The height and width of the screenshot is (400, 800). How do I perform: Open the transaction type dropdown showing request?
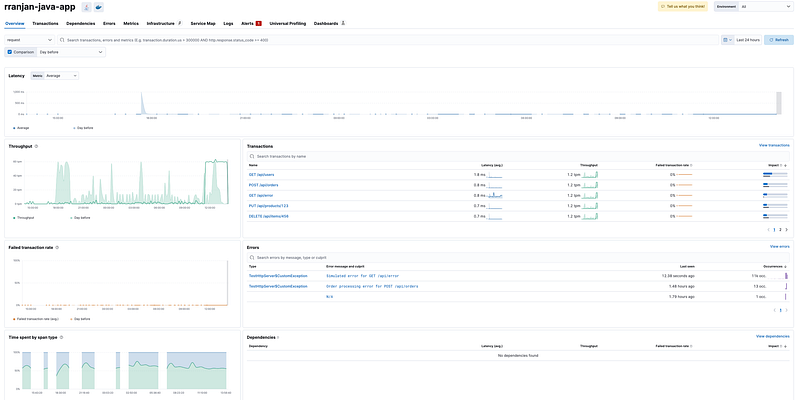point(30,40)
